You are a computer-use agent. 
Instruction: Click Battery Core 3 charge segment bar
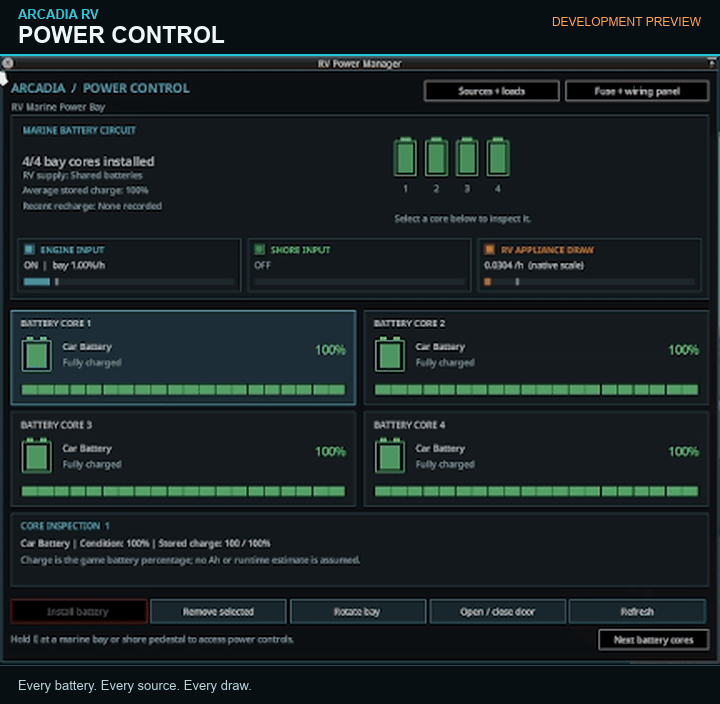pos(183,491)
